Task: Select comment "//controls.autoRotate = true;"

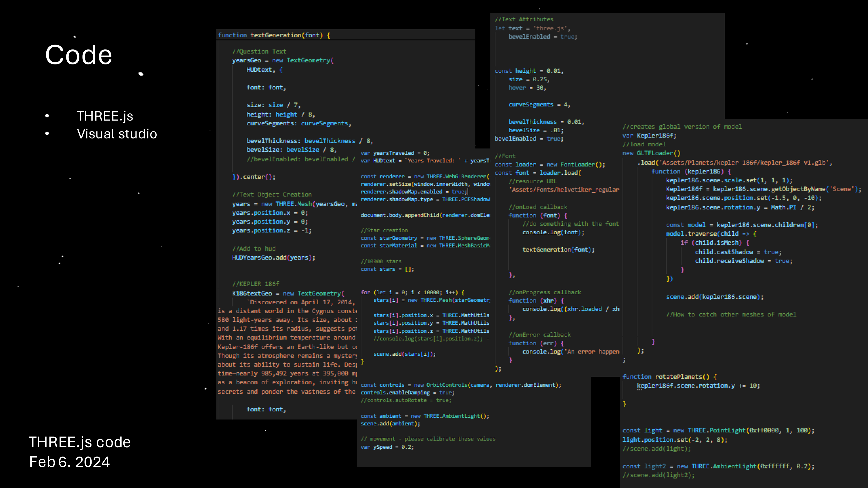Action: [406, 400]
